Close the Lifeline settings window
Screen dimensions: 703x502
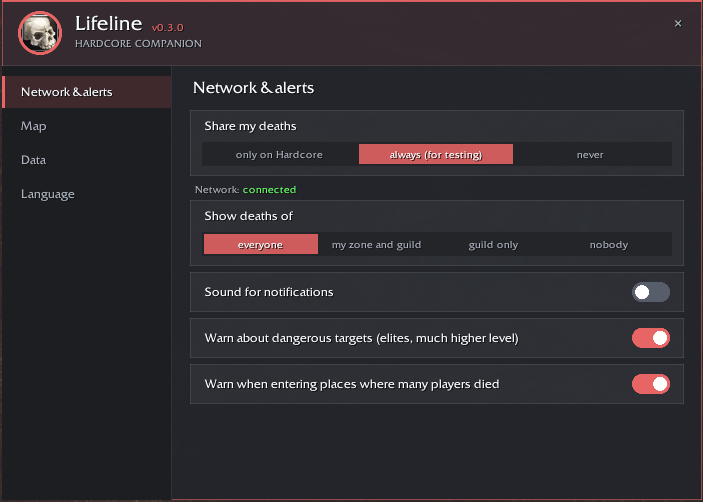(678, 23)
